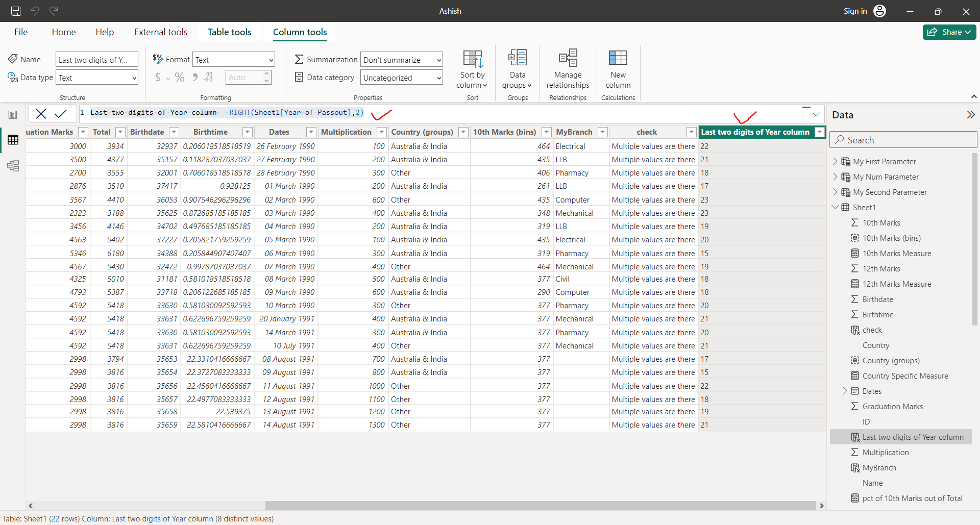Open the Summarization dropdown
This screenshot has height=525, width=980.
tap(401, 59)
